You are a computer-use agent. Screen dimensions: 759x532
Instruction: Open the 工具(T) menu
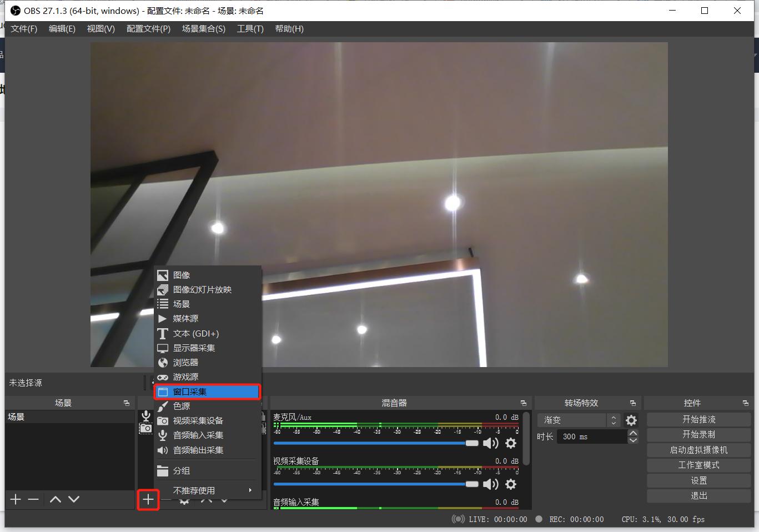(x=250, y=29)
